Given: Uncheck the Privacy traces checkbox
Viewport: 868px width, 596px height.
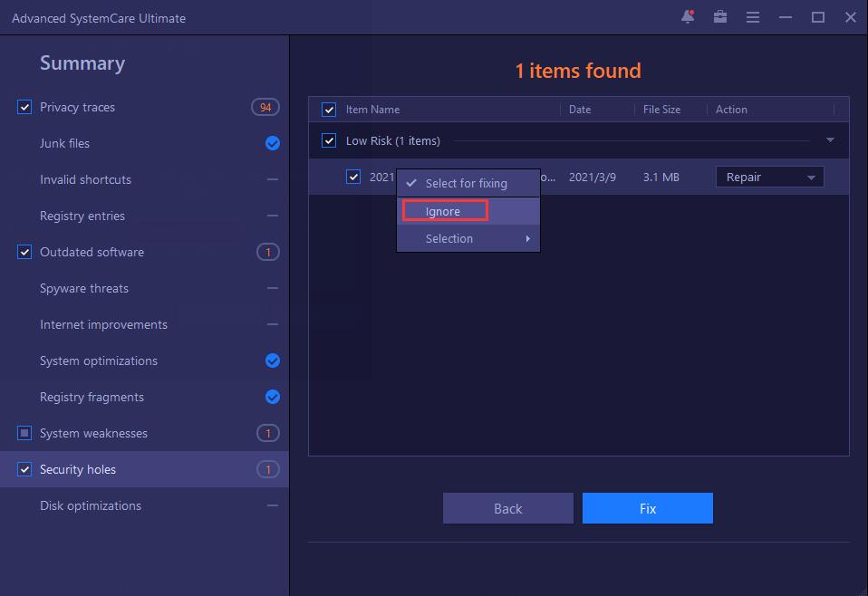Looking at the screenshot, I should tap(24, 107).
